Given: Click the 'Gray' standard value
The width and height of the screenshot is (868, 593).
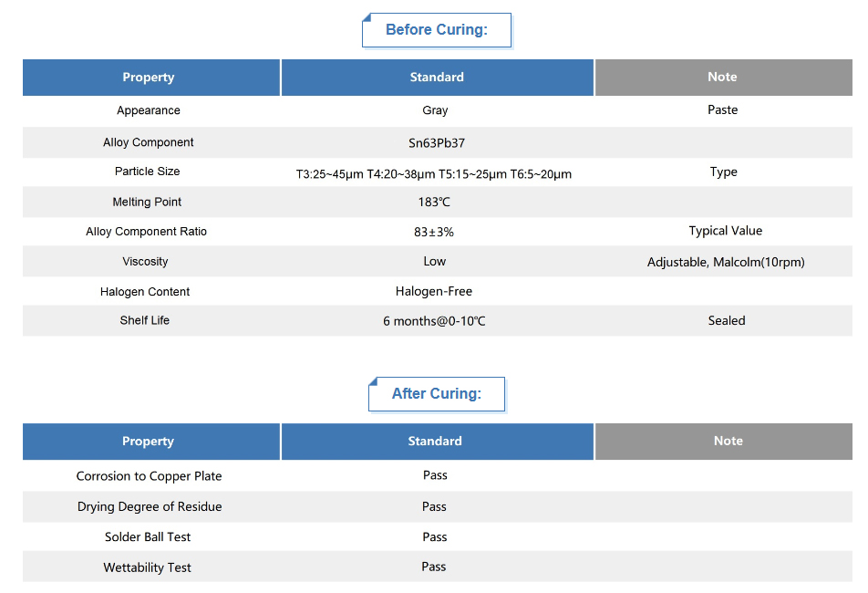Looking at the screenshot, I should click(435, 110).
